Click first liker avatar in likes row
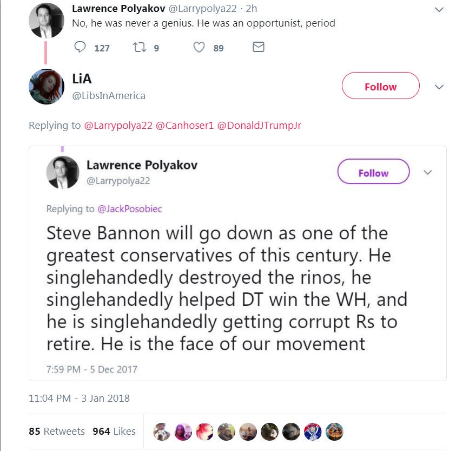 tap(161, 432)
